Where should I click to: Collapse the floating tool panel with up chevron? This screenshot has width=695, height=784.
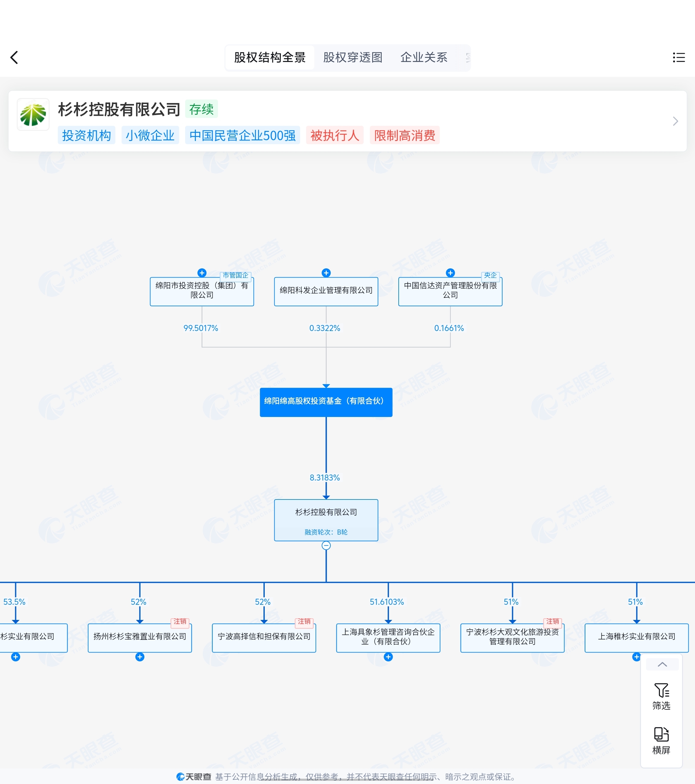(662, 664)
